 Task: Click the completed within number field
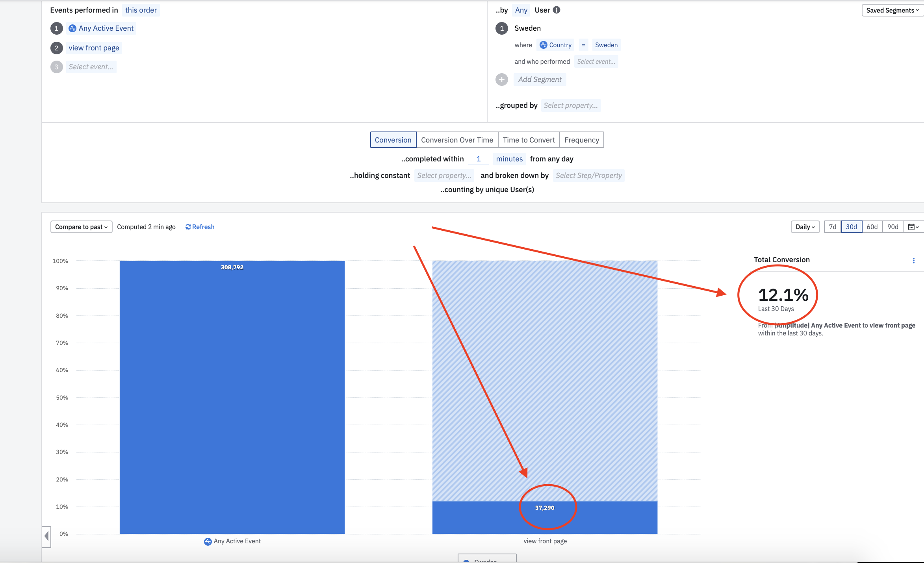click(x=478, y=159)
